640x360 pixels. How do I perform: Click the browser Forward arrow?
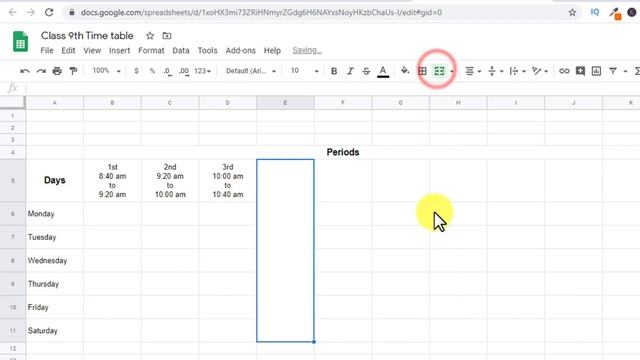[31, 12]
